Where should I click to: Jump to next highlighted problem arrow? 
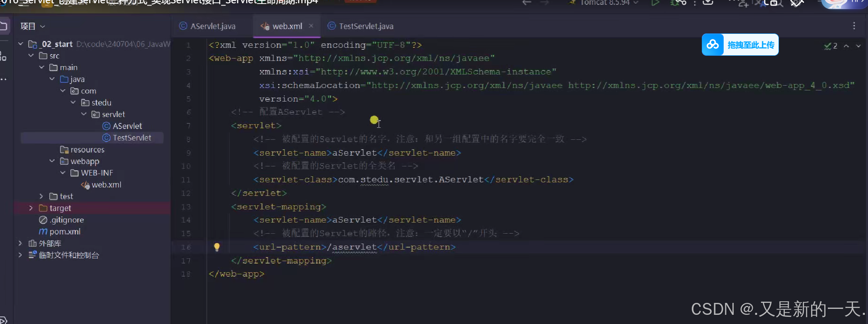click(858, 46)
